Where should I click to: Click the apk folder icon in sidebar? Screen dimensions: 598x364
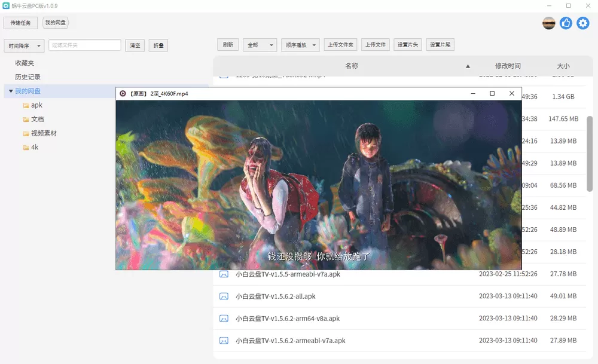pyautogui.click(x=25, y=105)
